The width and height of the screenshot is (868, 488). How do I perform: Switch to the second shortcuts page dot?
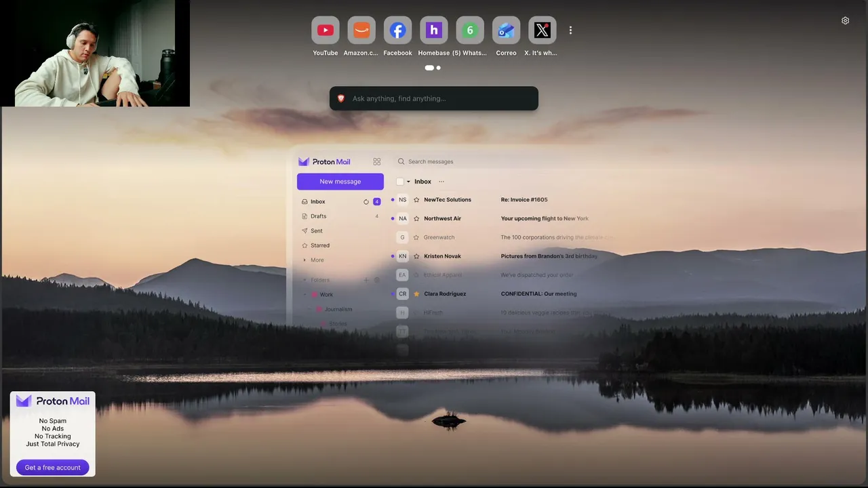pos(439,68)
